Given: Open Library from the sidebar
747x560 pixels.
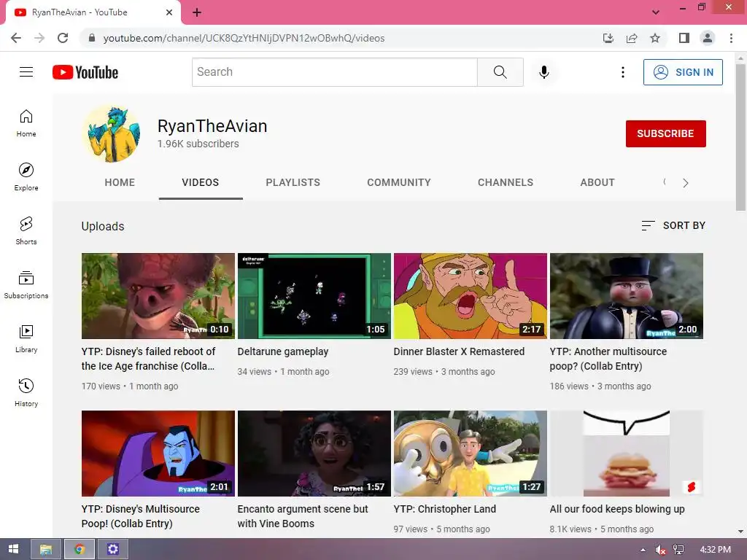Looking at the screenshot, I should [26, 338].
